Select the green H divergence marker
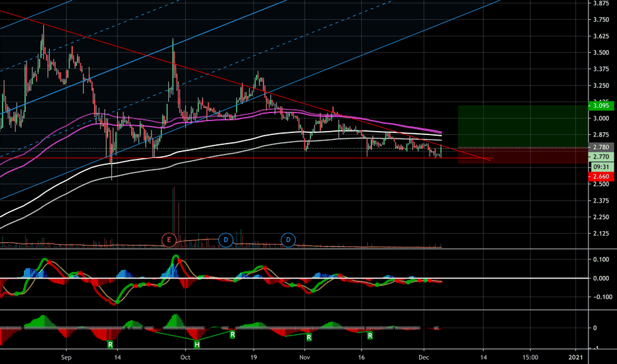The height and width of the screenshot is (364, 617). point(197,345)
